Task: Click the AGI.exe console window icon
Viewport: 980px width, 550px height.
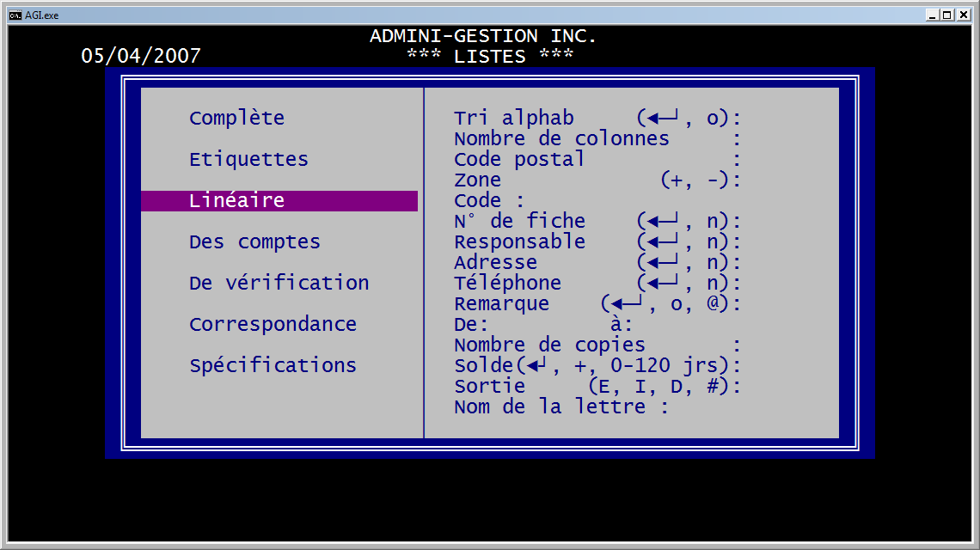Action: (15, 15)
